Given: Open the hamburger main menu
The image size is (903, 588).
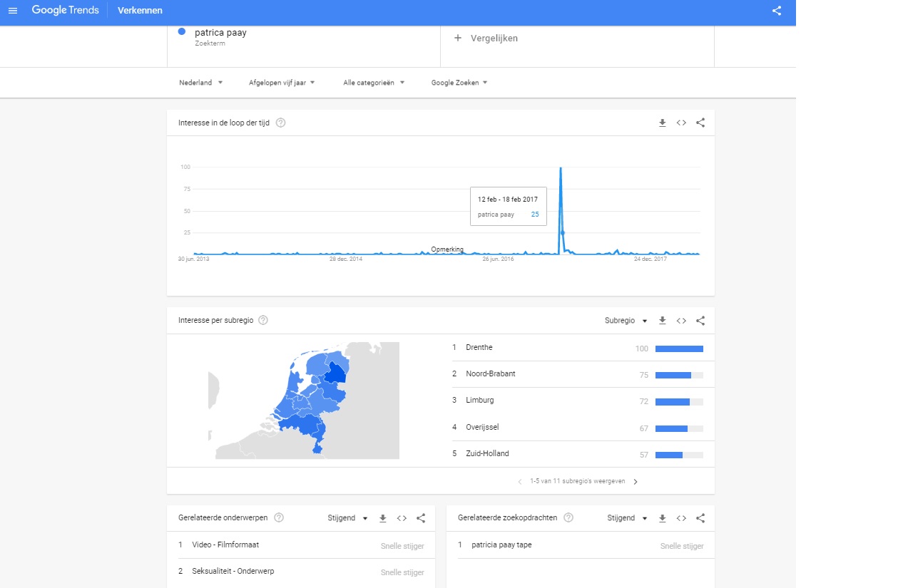Looking at the screenshot, I should point(12,11).
